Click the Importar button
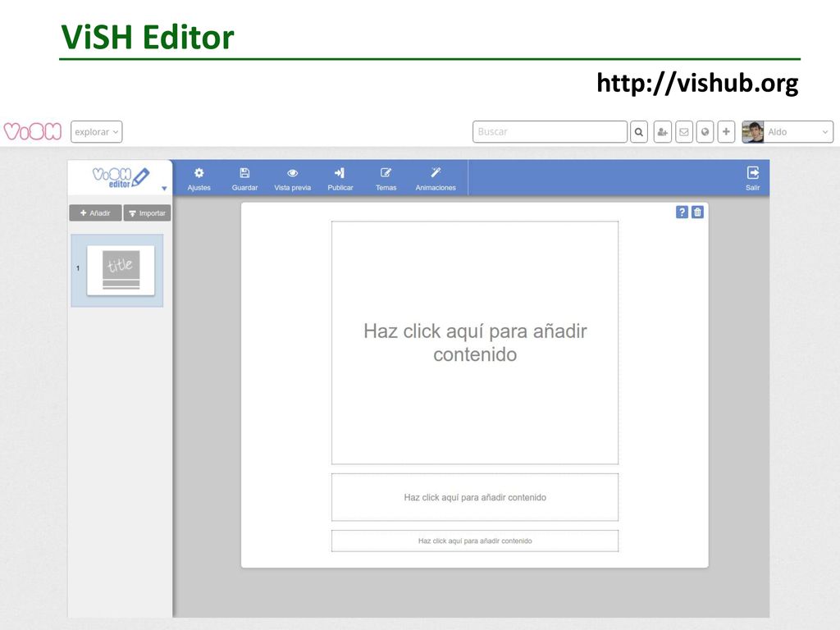Screen dimensions: 840x630 [148, 212]
